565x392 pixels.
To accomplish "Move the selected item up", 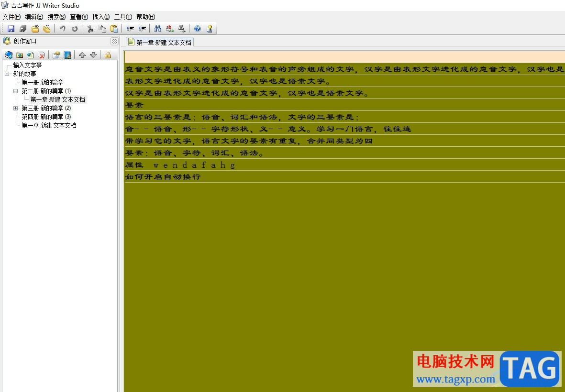I will 82,54.
